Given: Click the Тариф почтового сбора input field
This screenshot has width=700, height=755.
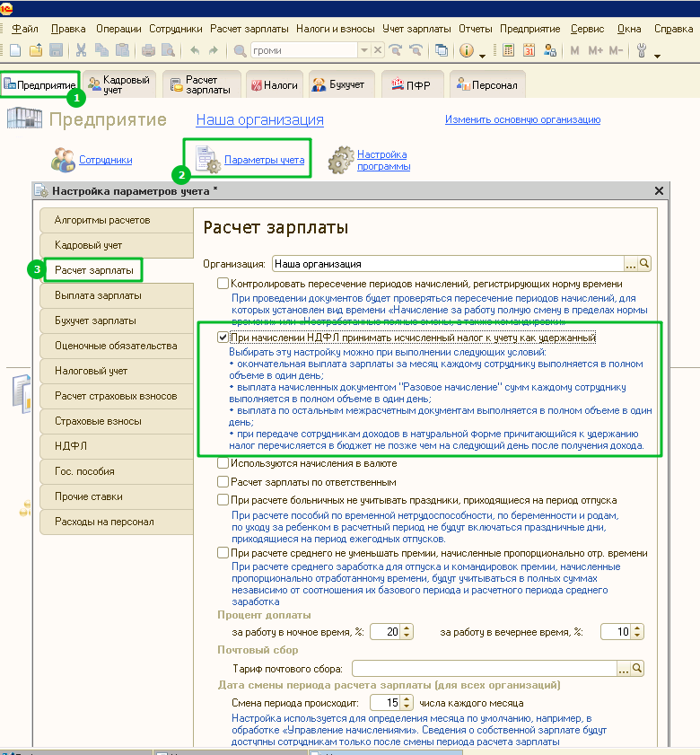Looking at the screenshot, I should coord(485,668).
